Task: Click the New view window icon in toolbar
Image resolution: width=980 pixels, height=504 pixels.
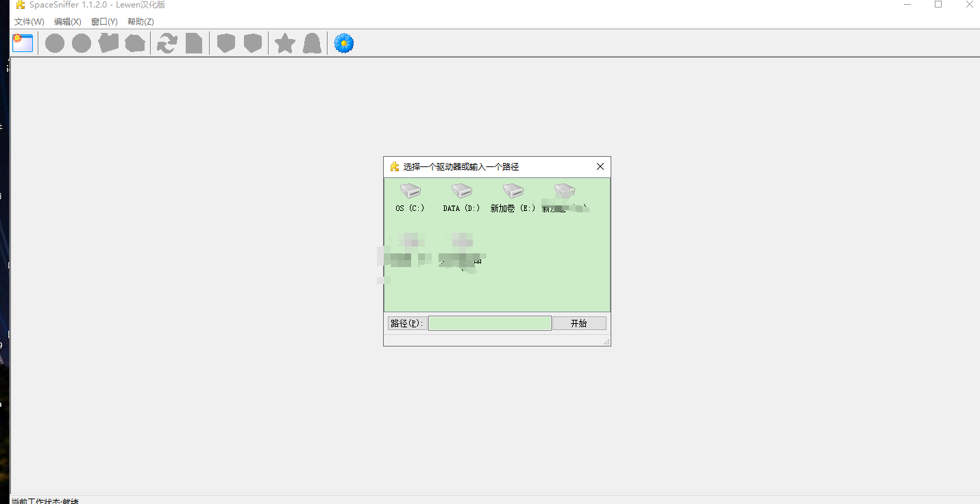Action: click(23, 43)
